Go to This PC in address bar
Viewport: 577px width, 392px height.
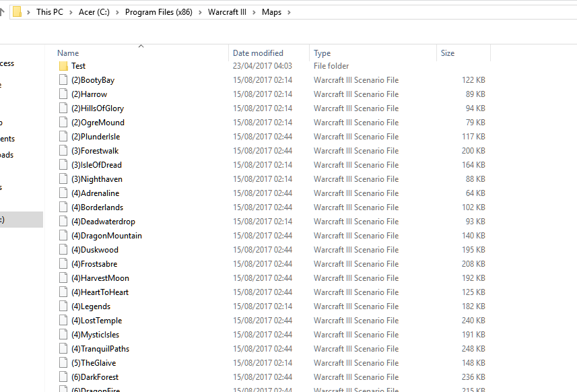(x=50, y=12)
